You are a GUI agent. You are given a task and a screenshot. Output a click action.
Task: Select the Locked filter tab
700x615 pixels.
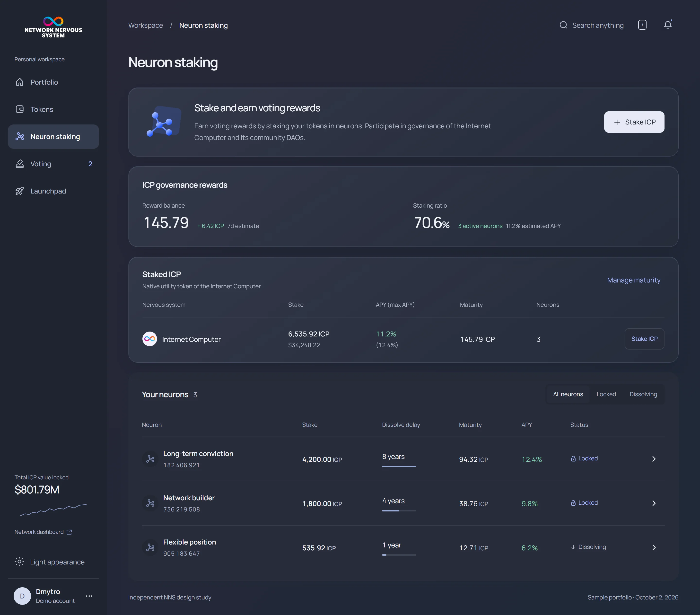[606, 394]
